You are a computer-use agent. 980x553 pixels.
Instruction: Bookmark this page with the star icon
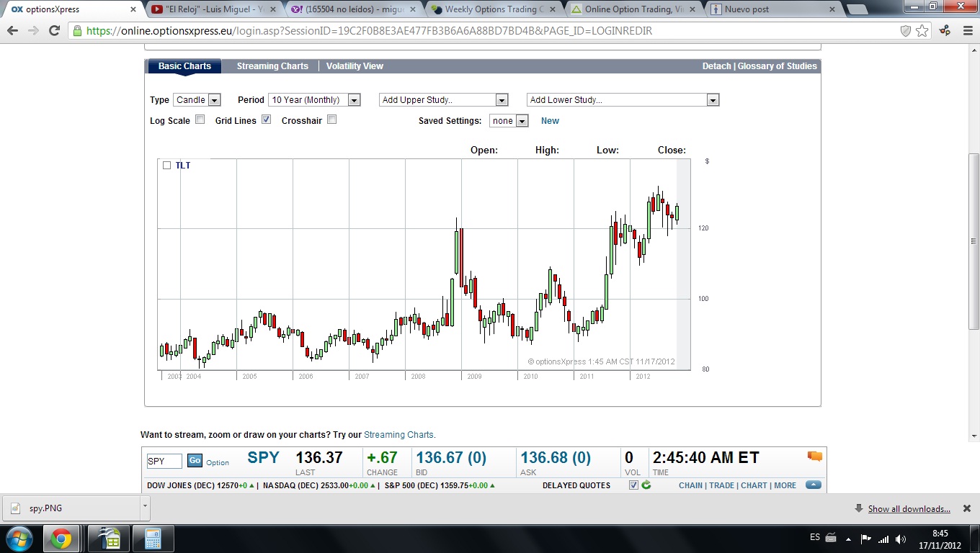pos(923,31)
